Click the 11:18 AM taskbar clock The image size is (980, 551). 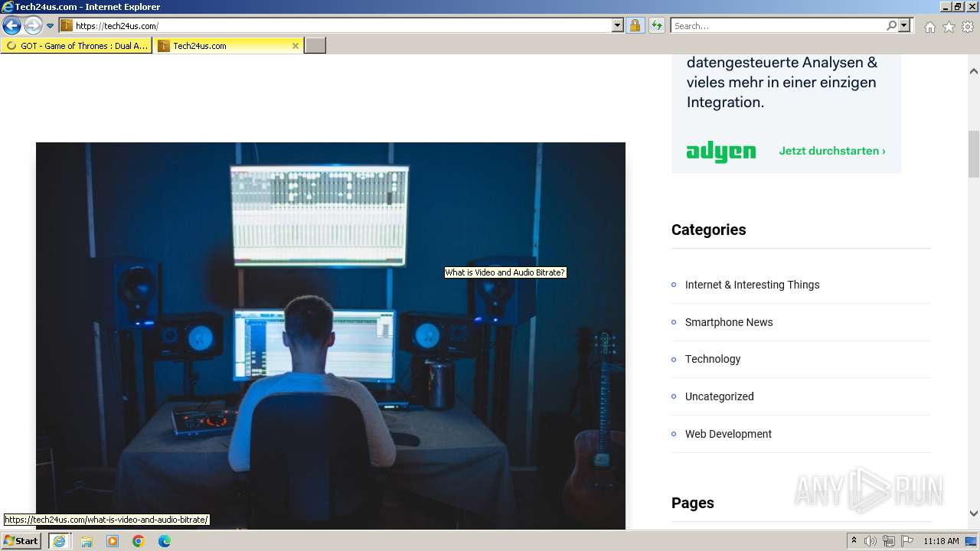[941, 541]
